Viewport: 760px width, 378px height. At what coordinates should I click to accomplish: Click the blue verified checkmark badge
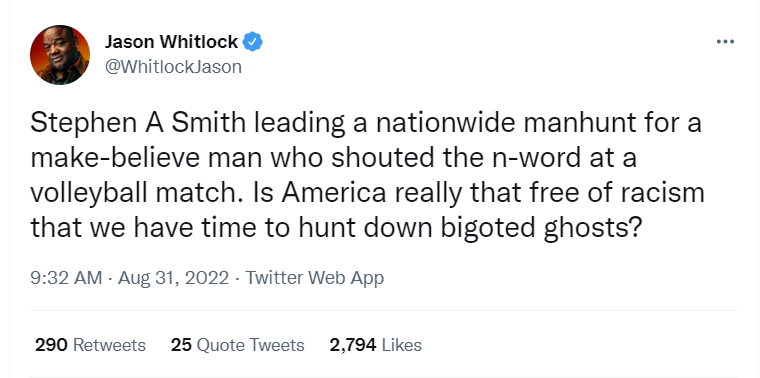point(253,42)
